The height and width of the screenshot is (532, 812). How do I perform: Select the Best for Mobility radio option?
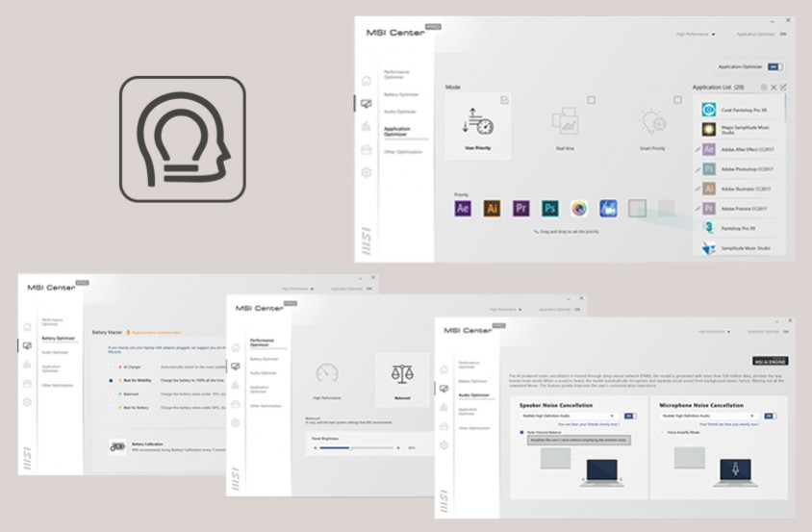111,380
